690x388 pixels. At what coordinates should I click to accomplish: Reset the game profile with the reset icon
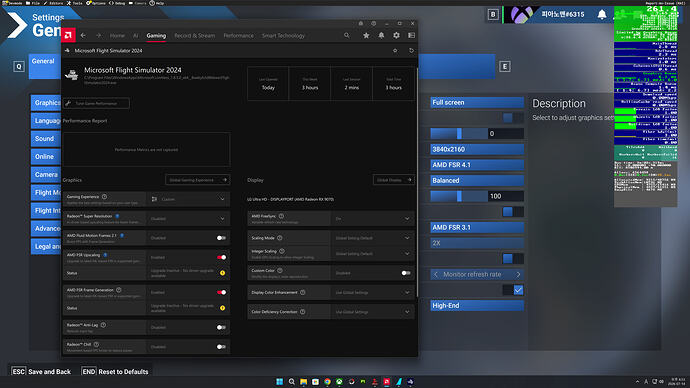tap(411, 51)
